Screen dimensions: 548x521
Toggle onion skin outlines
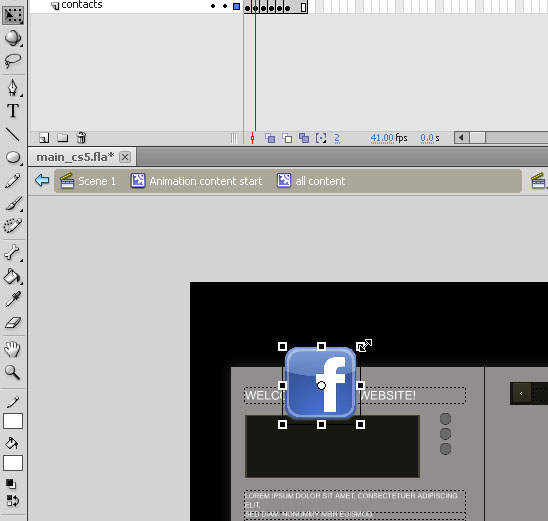[x=287, y=138]
